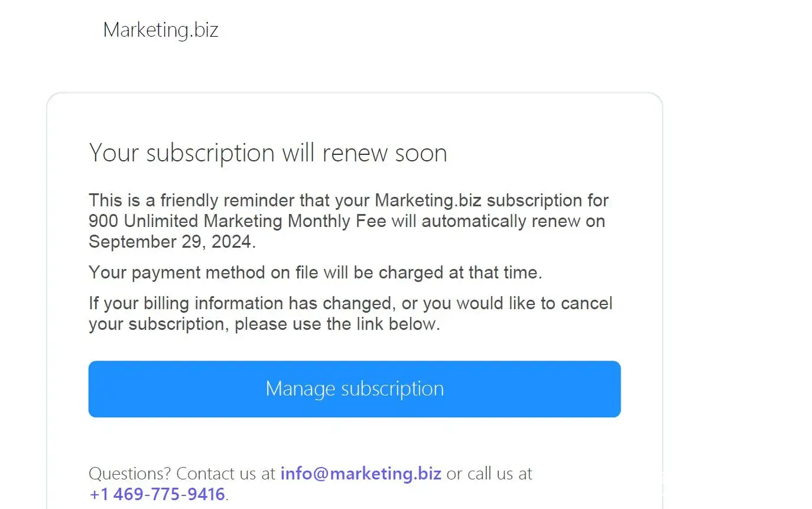Call the +1 469-775-9416 phone link
812x509 pixels.
[157, 494]
